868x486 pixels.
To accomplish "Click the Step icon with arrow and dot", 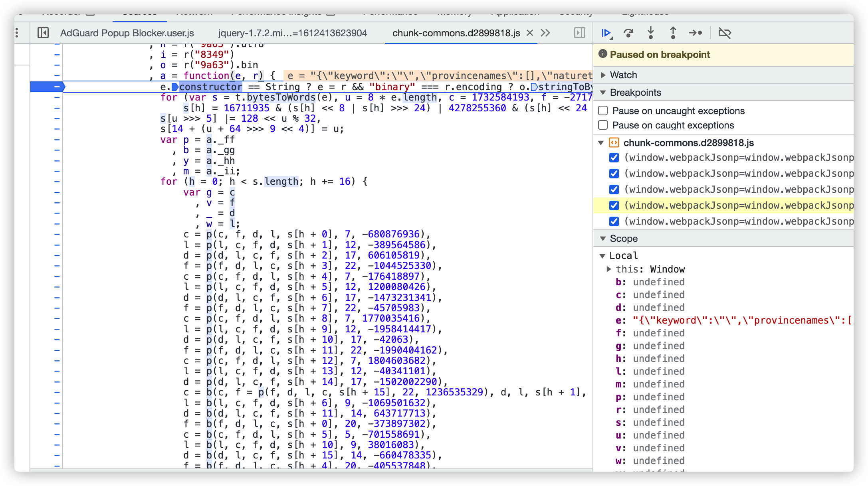I will pos(696,33).
